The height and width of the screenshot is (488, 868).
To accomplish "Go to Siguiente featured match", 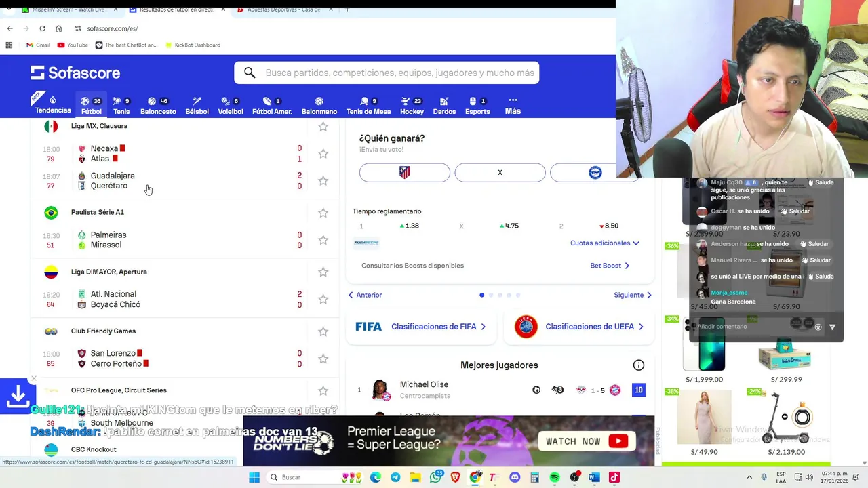I will (x=632, y=295).
